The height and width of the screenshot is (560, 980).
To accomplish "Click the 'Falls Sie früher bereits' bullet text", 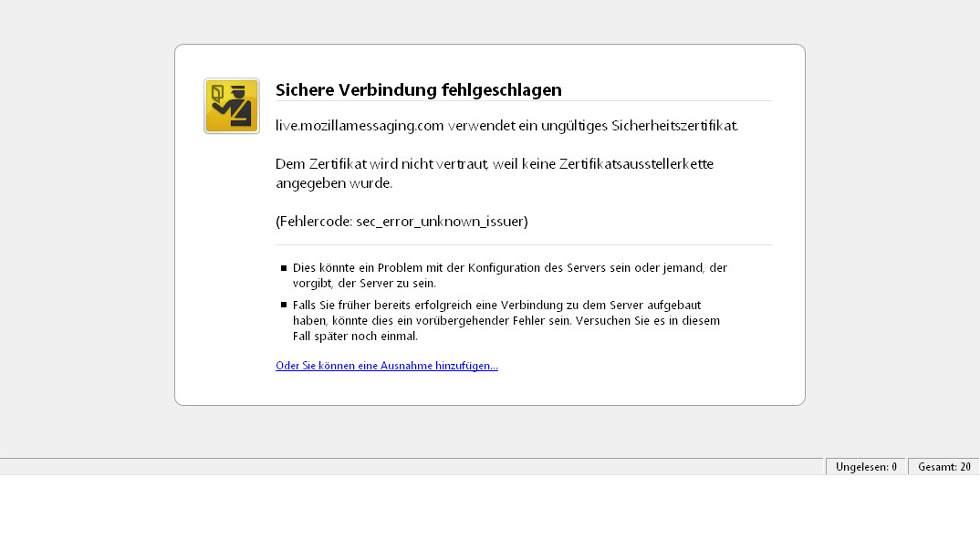I will click(506, 321).
